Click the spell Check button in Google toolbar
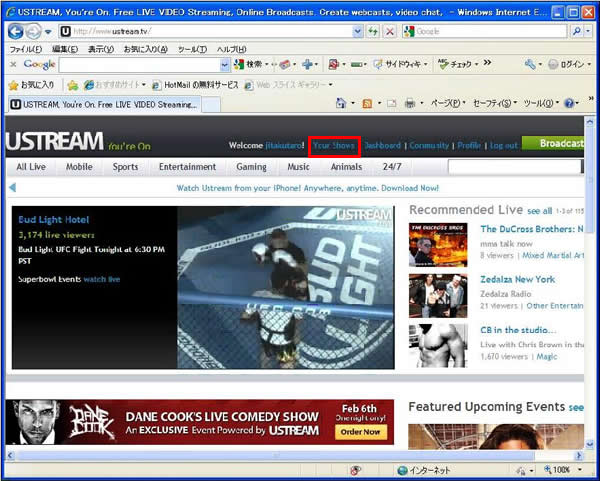The height and width of the screenshot is (481, 600). 455,64
